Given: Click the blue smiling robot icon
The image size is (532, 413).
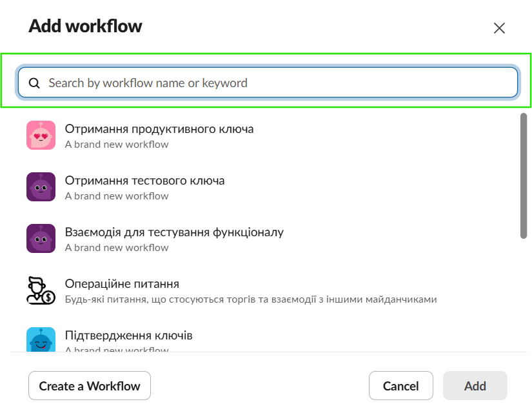Looking at the screenshot, I should (x=41, y=339).
